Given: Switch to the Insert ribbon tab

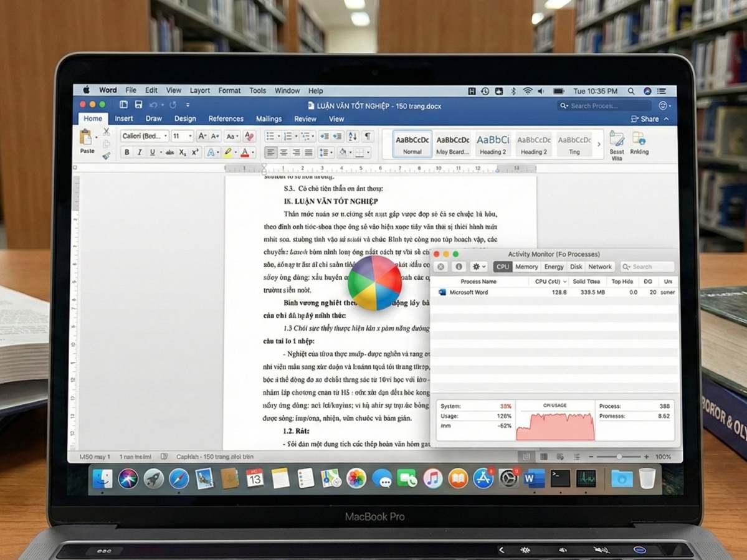Looking at the screenshot, I should [x=124, y=118].
